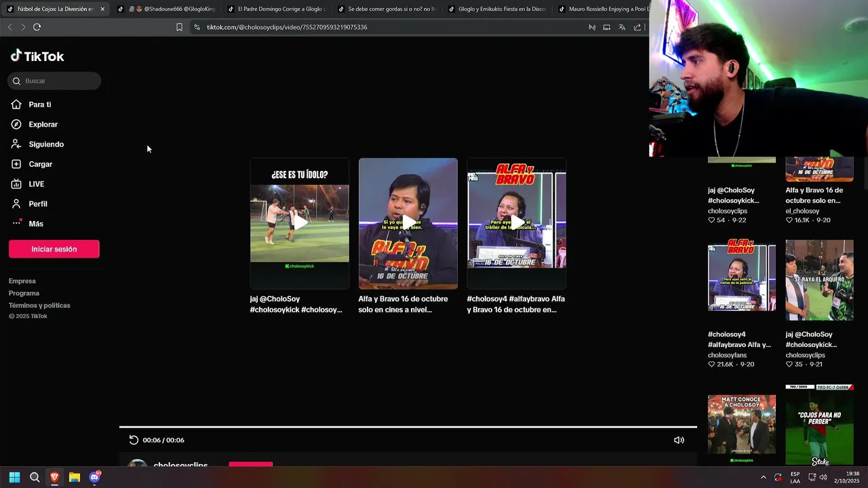
Task: Play the center Alfa y Bravo suggested video
Action: point(408,224)
